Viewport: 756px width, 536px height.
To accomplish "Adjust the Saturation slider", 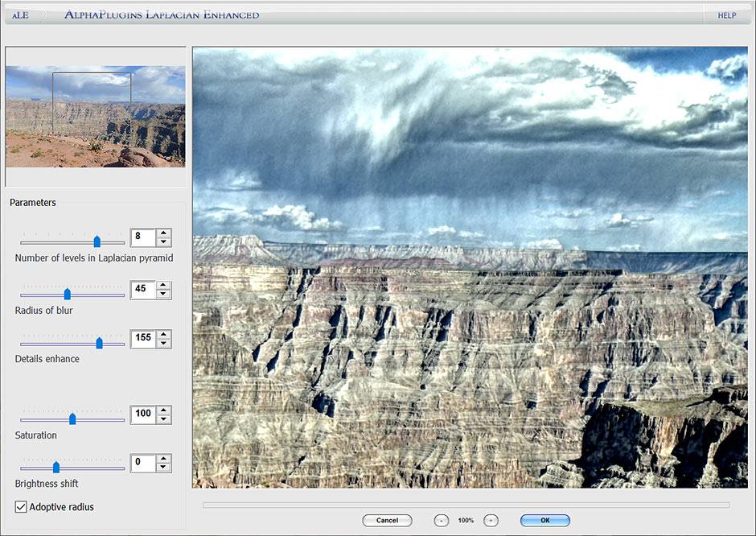I will point(72,418).
